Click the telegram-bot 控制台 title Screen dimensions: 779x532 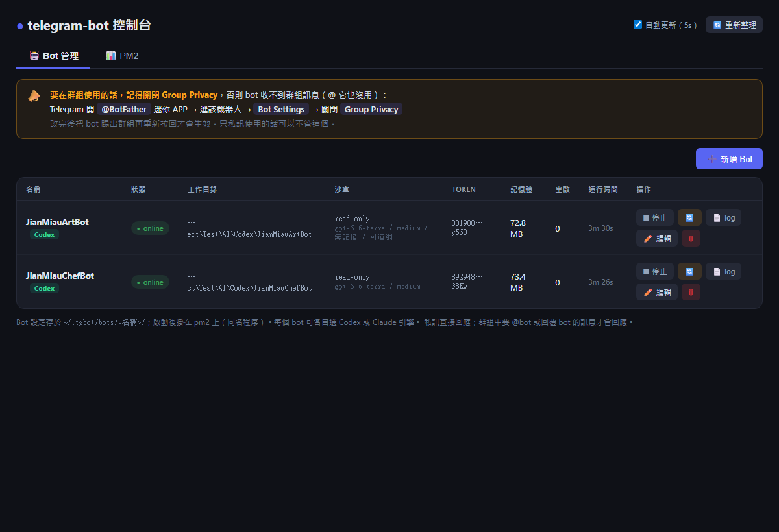tap(89, 25)
